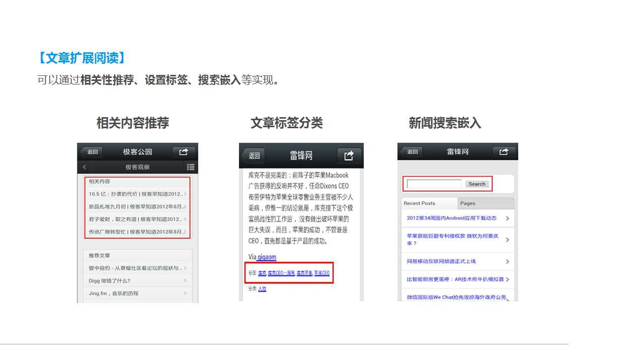Open the list-view icon right of 极客观察

191,167
